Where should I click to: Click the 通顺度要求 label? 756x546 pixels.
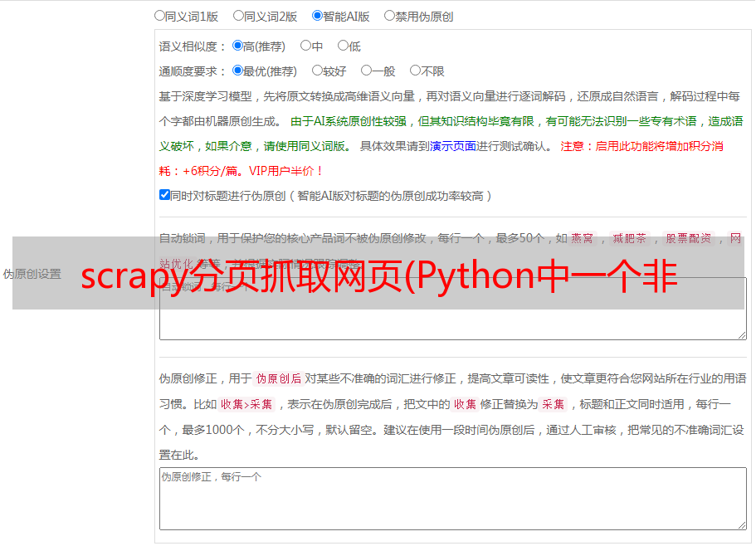[x=192, y=72]
